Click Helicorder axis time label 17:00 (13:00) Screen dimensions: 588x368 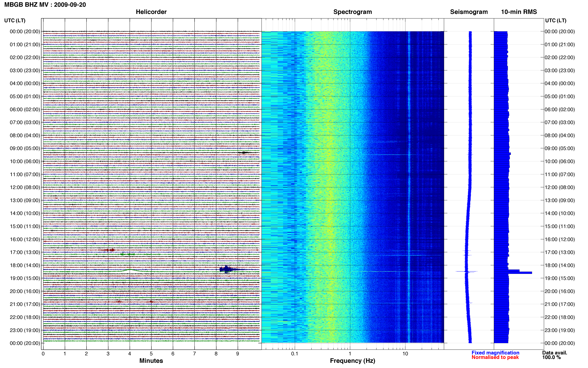tap(25, 252)
